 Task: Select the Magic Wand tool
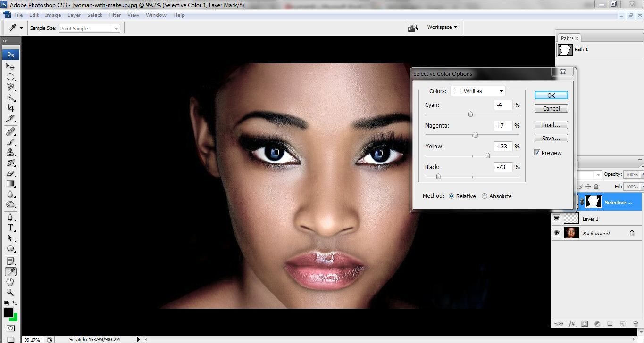tap(10, 98)
